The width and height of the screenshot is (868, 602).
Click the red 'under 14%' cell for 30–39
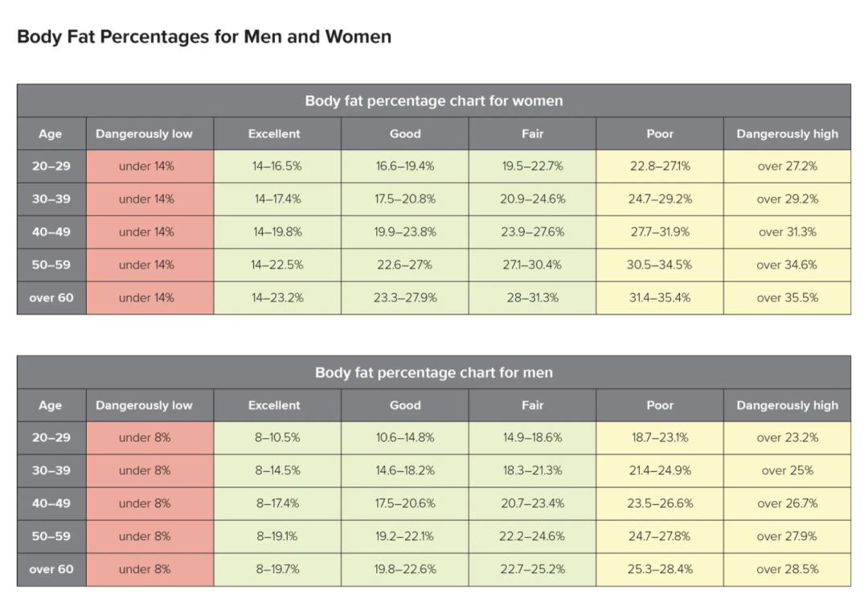146,199
